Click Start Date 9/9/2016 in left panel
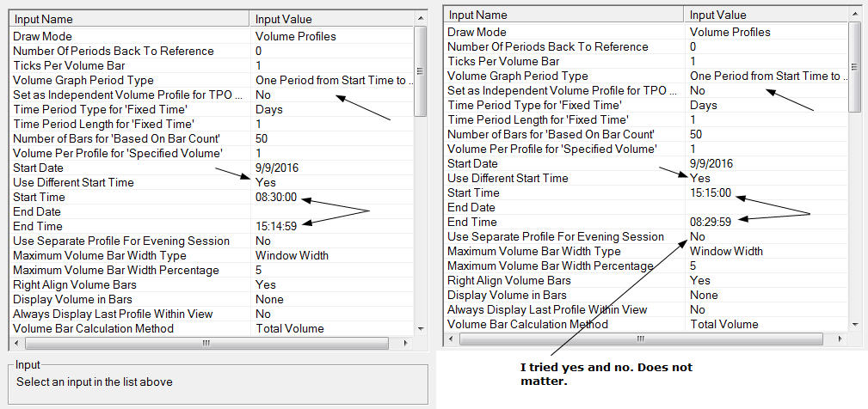The image size is (868, 409). coord(277,168)
